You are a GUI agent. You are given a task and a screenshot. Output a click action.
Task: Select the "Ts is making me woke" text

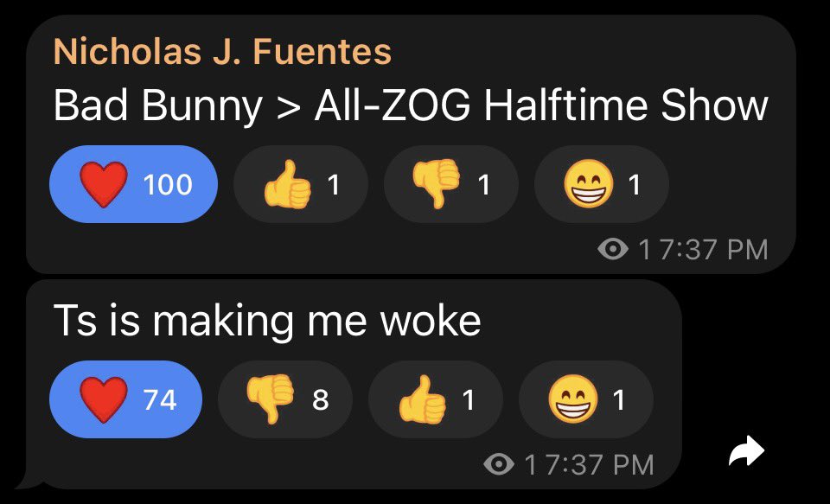click(x=266, y=322)
